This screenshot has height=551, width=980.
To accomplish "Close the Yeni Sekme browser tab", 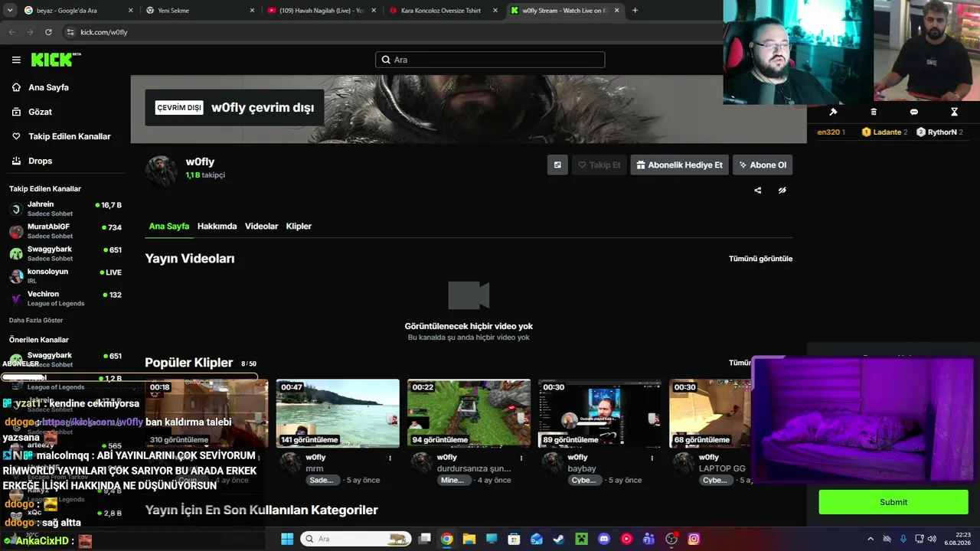I will click(x=253, y=11).
